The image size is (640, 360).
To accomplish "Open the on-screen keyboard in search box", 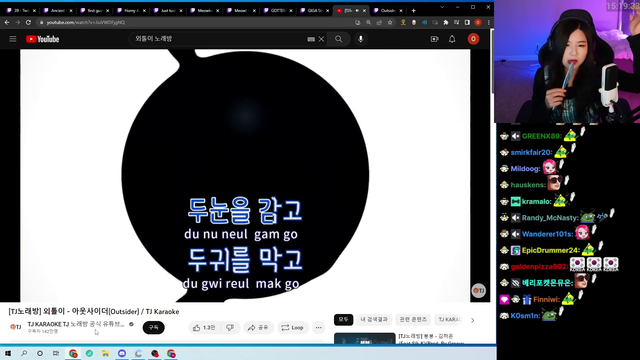I will (x=311, y=39).
